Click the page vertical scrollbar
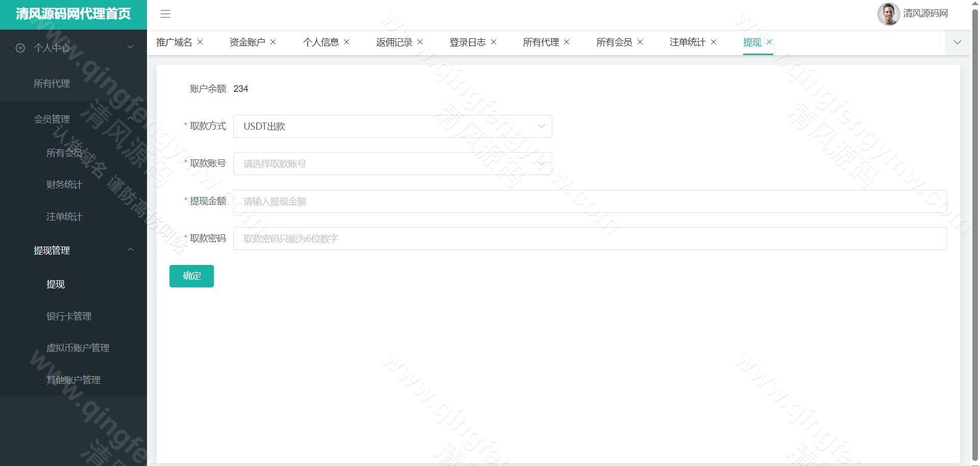980x466 pixels. point(975,235)
